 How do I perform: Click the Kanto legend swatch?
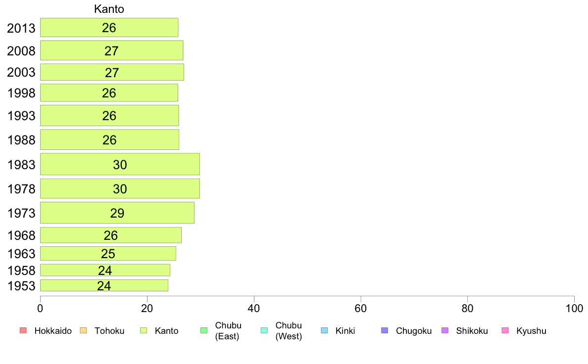click(143, 330)
